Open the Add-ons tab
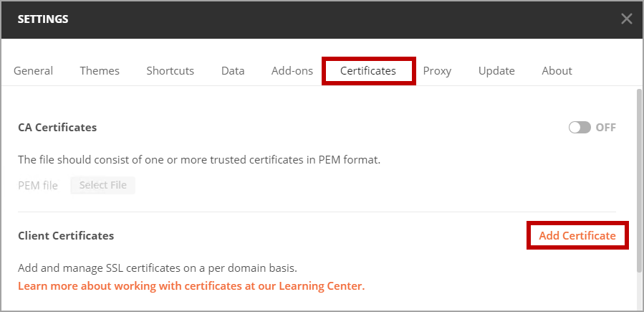Viewport: 644px width, 312px height. coord(292,71)
